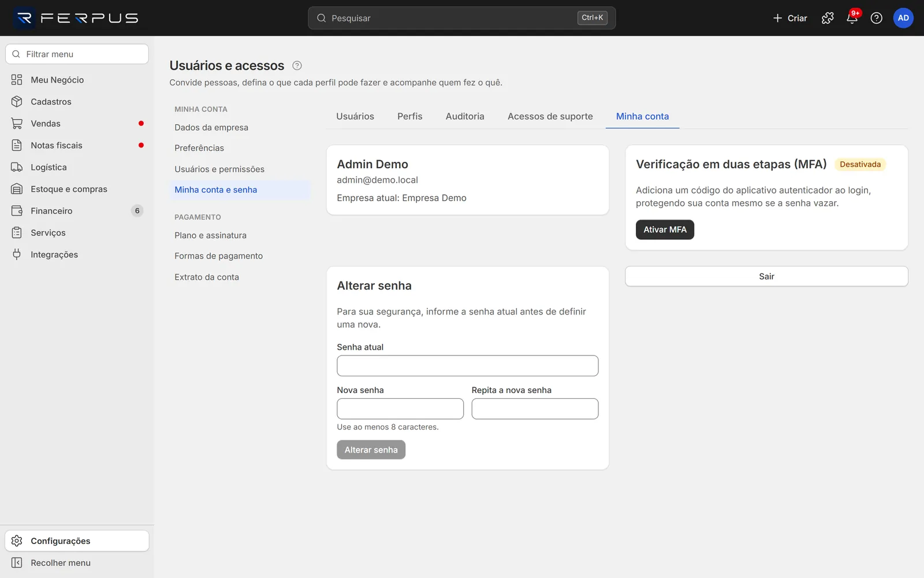Focus the Repita a nova senha field

click(x=535, y=409)
